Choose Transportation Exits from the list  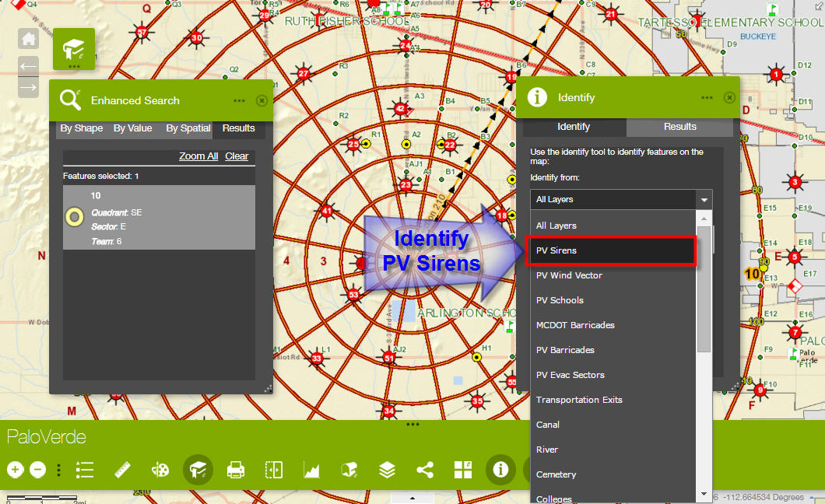613,400
